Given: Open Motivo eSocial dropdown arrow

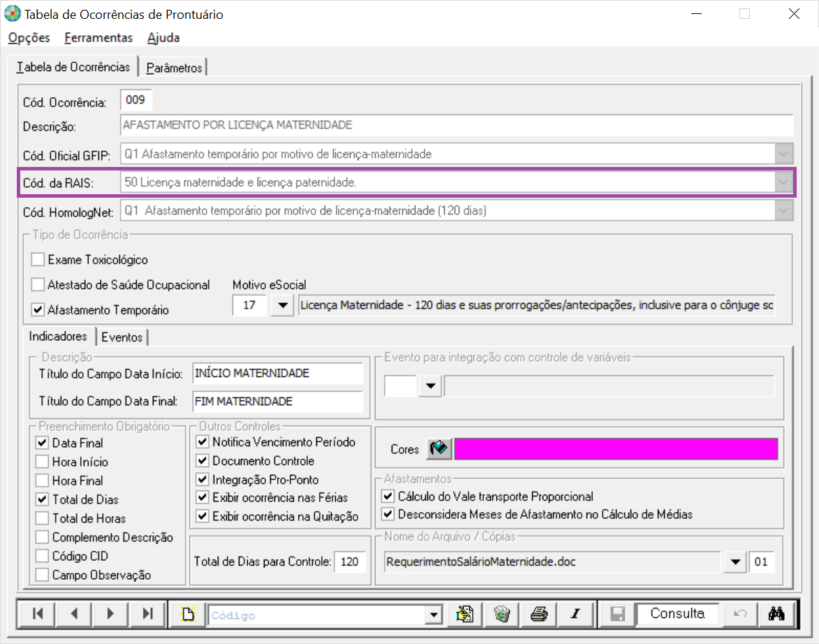Looking at the screenshot, I should [283, 305].
